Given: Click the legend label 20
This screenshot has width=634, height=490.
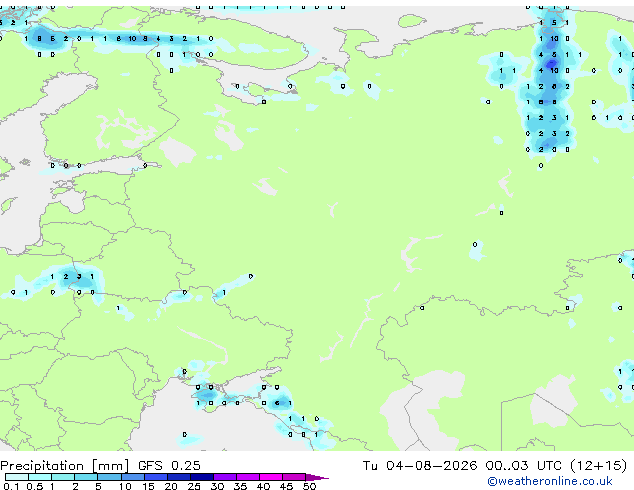Looking at the screenshot, I should (x=171, y=486).
